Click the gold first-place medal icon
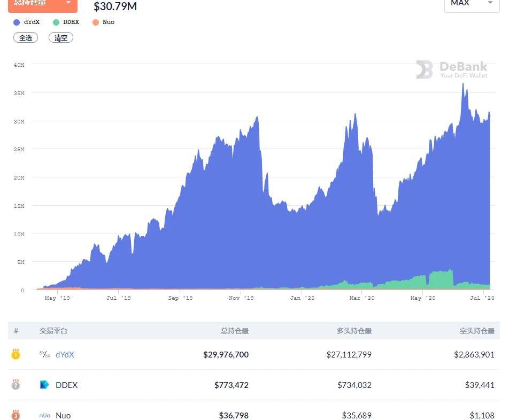 point(16,354)
